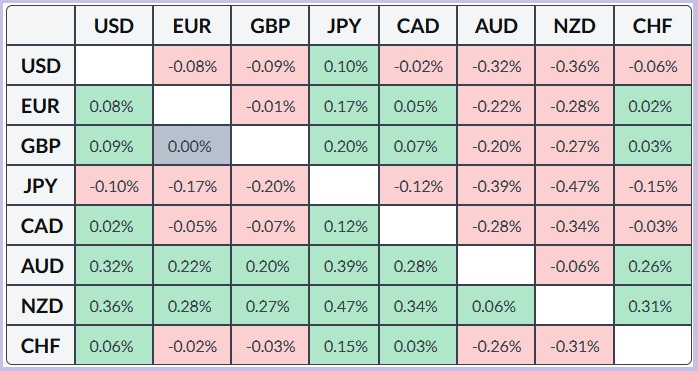Select the 0.06% CHF/USD cell
698x371 pixels.
[x=114, y=346]
